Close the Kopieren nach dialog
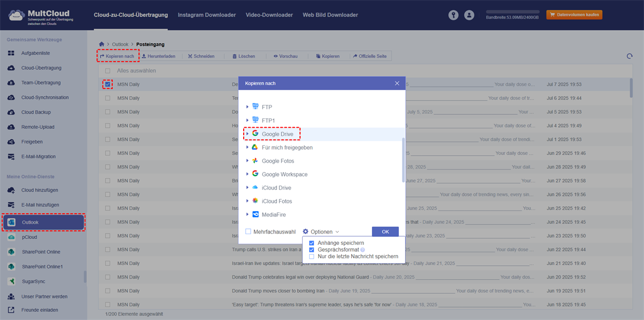The height and width of the screenshot is (320, 644). (397, 83)
